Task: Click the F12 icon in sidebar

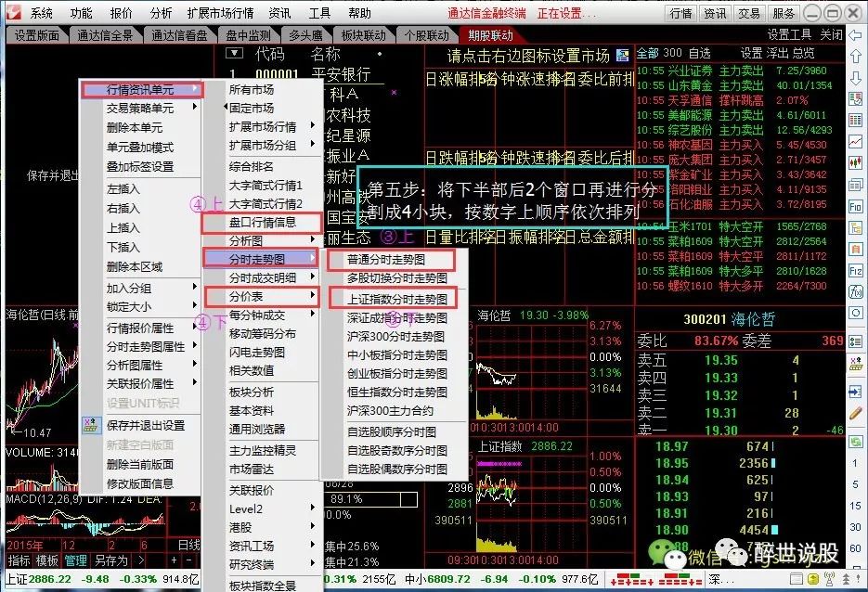Action: 855,271
